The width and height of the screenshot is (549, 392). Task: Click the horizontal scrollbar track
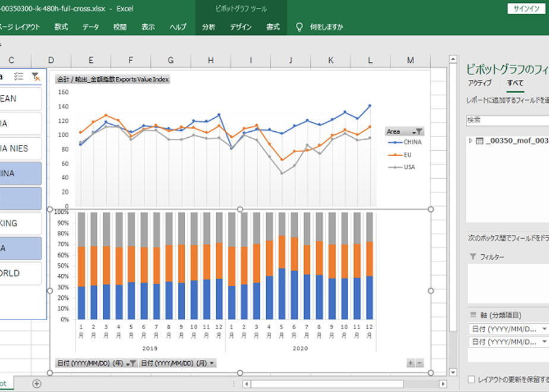pos(345,384)
